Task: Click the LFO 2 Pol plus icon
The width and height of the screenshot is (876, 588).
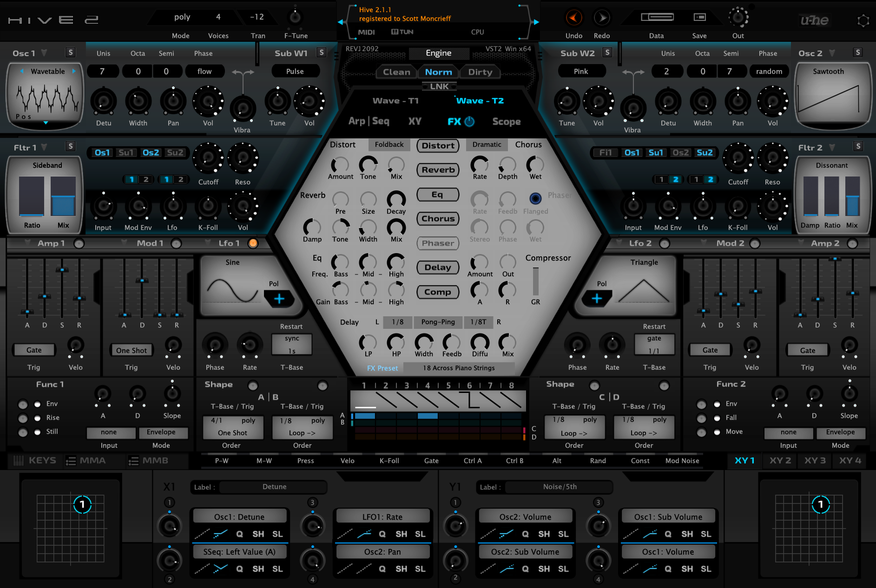Action: [x=597, y=299]
